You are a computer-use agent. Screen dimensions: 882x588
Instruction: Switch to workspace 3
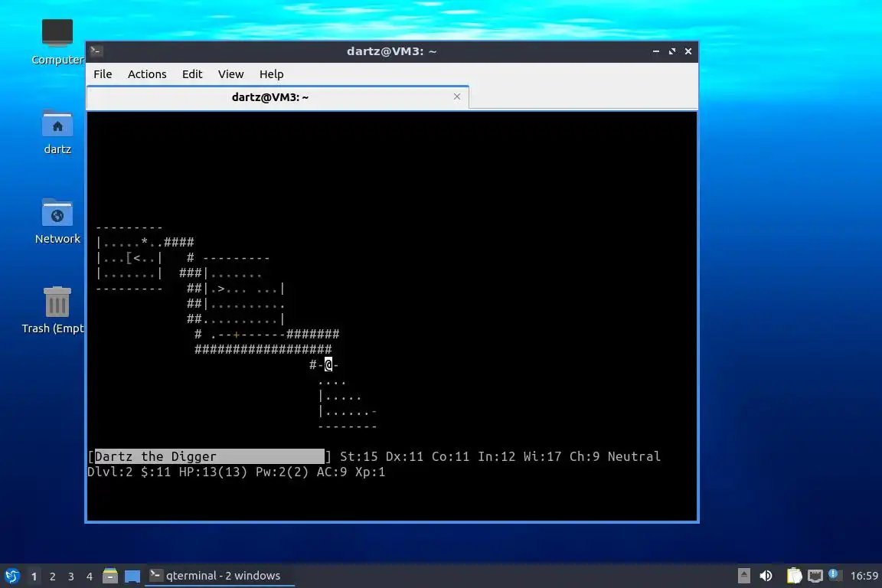[x=71, y=577]
